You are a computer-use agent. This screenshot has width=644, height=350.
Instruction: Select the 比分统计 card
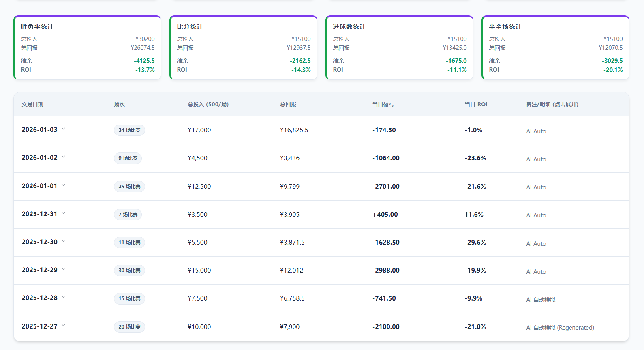pyautogui.click(x=244, y=48)
